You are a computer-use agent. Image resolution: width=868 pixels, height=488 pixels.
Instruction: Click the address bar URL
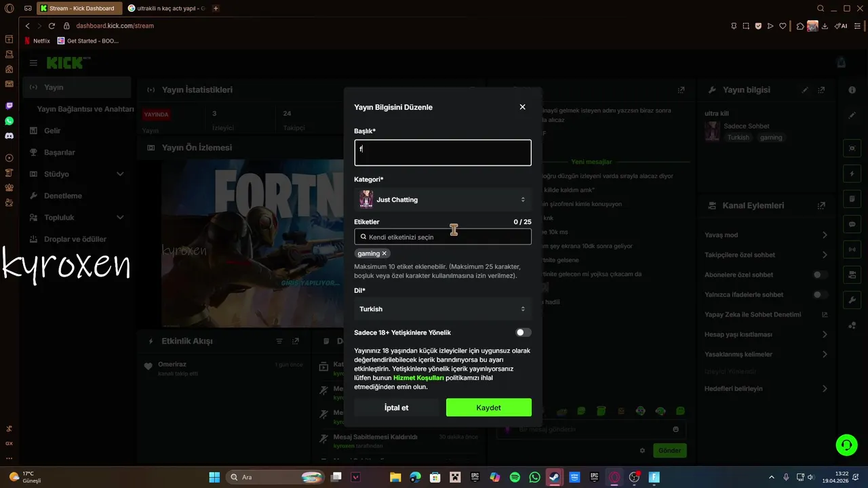coord(115,26)
